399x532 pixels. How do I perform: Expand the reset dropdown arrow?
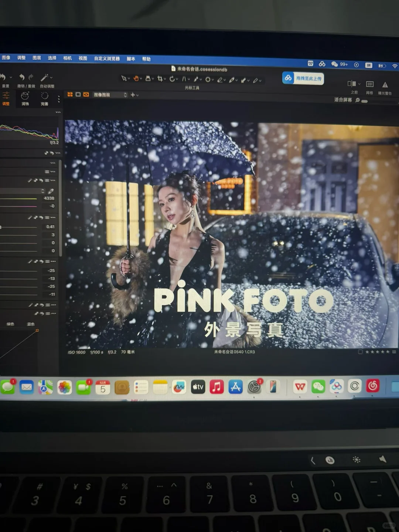[11, 77]
